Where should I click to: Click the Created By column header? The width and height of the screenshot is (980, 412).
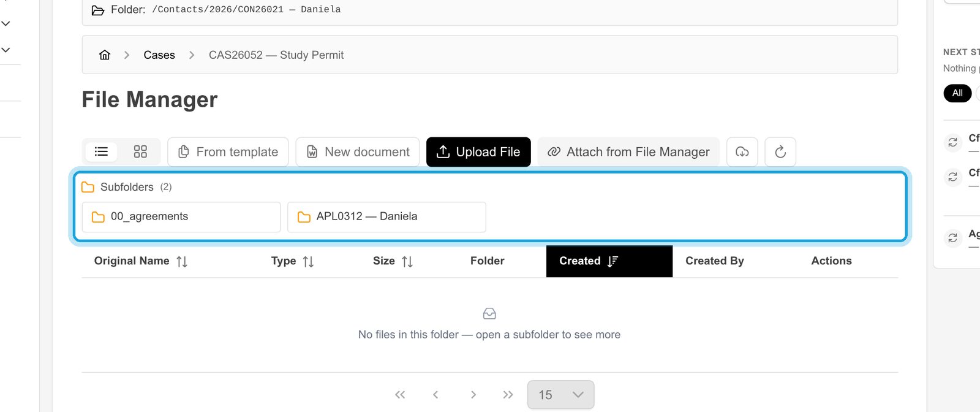pyautogui.click(x=715, y=261)
